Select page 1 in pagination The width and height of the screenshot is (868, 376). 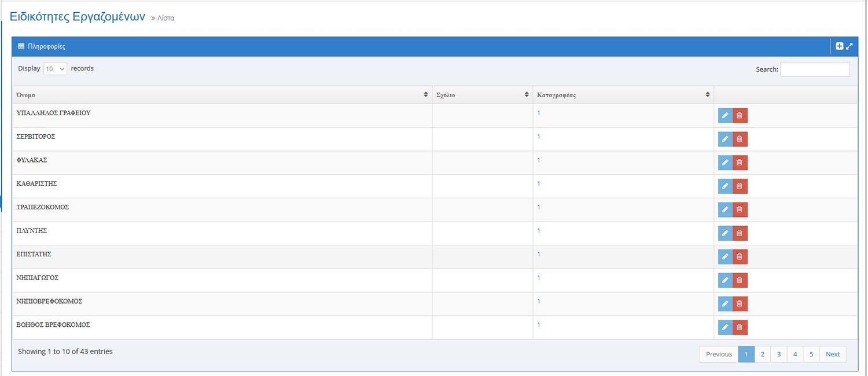tap(746, 354)
